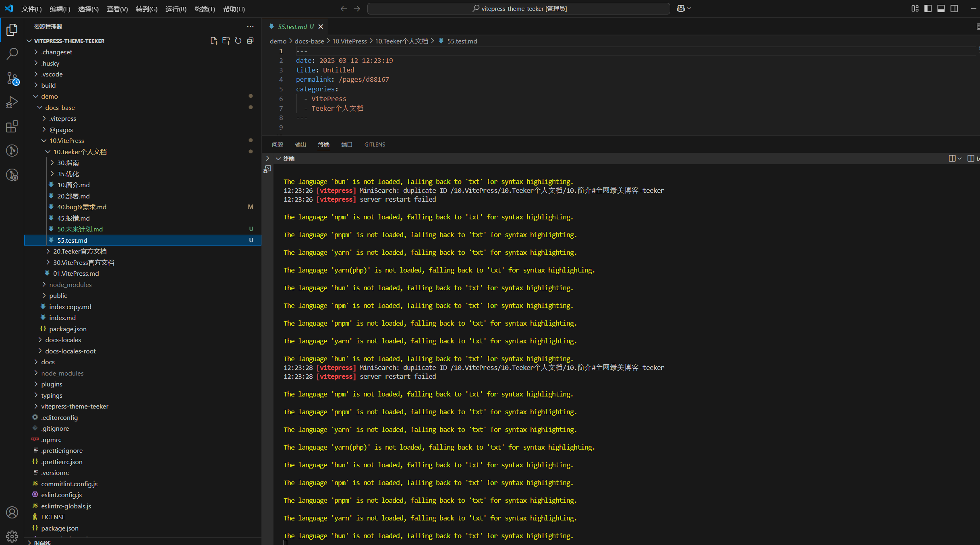980x545 pixels.
Task: Refresh the explorer file tree
Action: (238, 41)
